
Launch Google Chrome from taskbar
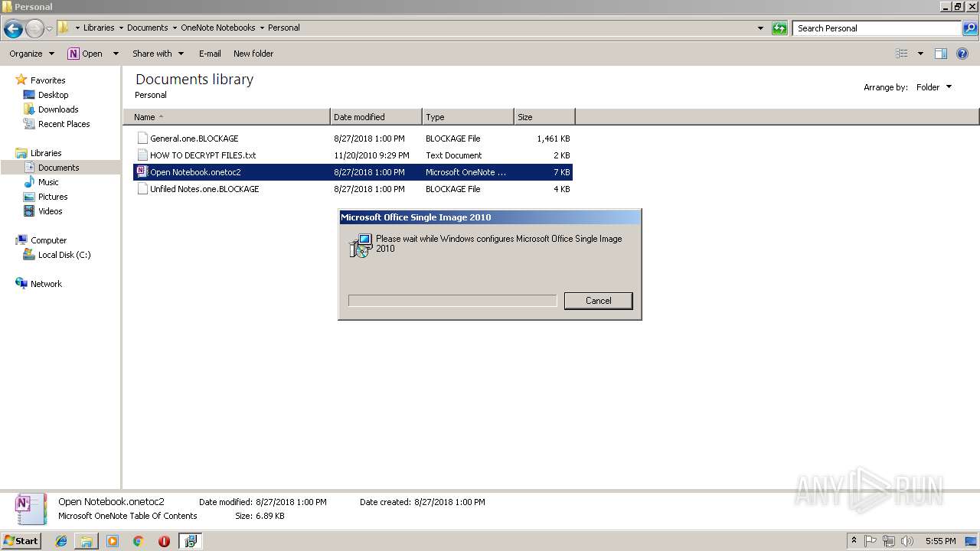pos(138,541)
